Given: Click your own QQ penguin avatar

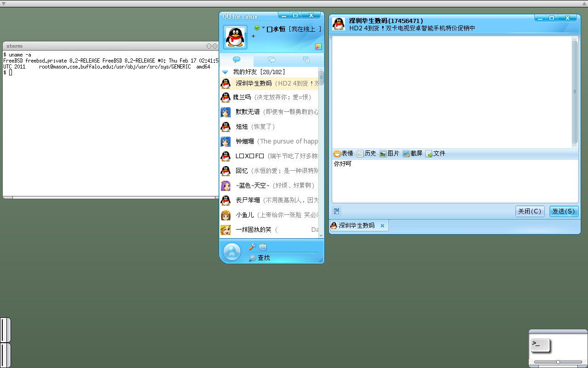Looking at the screenshot, I should [235, 37].
